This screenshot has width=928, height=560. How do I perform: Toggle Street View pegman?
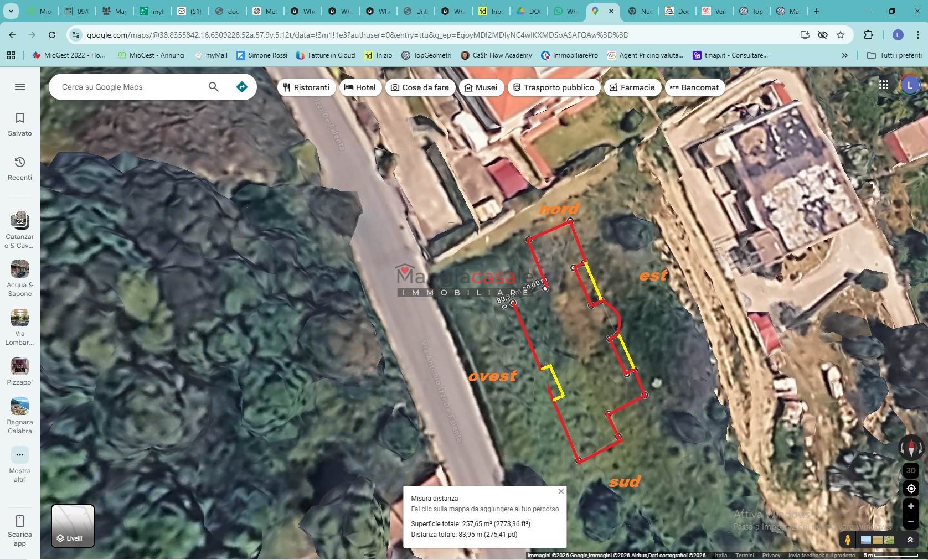848,540
